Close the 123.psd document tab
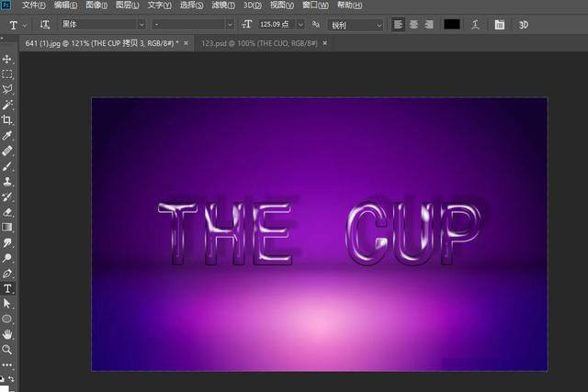This screenshot has width=588, height=392. click(325, 43)
